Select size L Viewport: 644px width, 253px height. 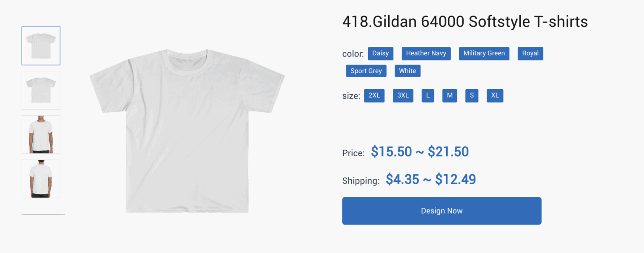[x=428, y=96]
